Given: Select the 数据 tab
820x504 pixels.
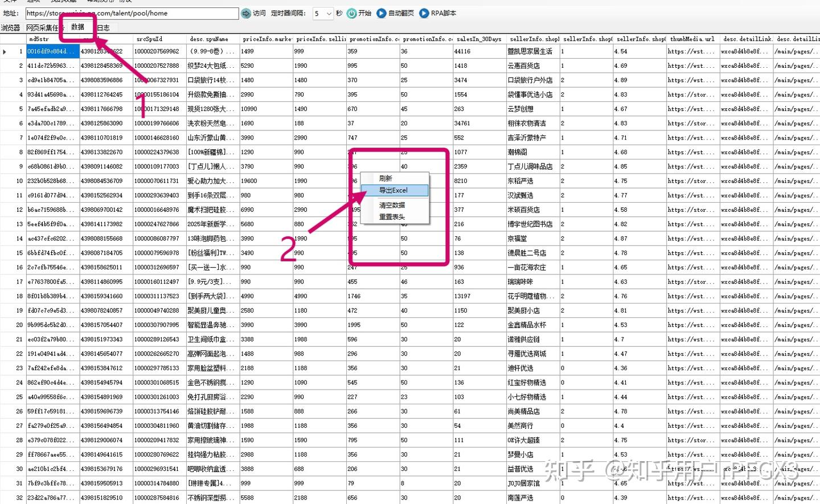Looking at the screenshot, I should click(77, 27).
